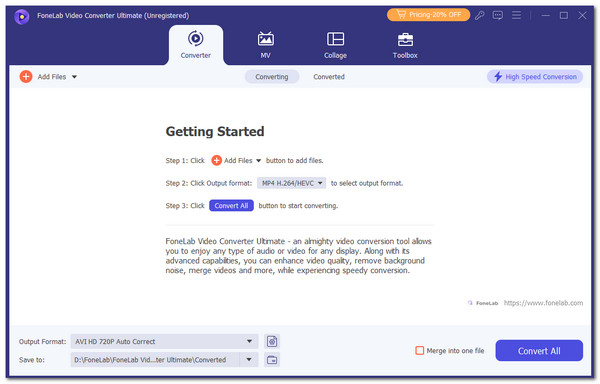Click the Pricing-20% OFF button

click(428, 15)
